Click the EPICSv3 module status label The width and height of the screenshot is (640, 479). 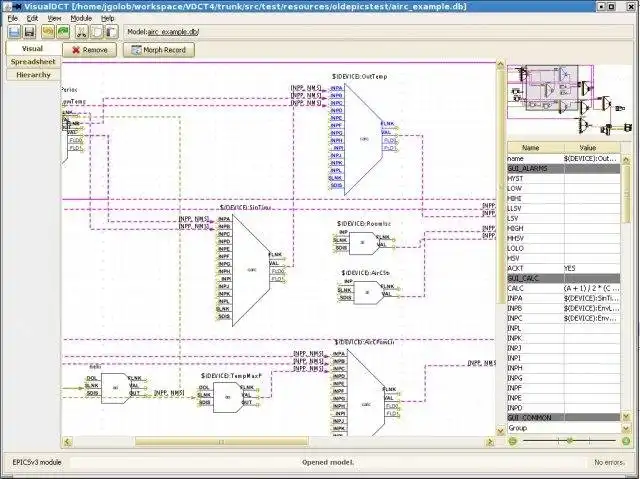(x=37, y=462)
